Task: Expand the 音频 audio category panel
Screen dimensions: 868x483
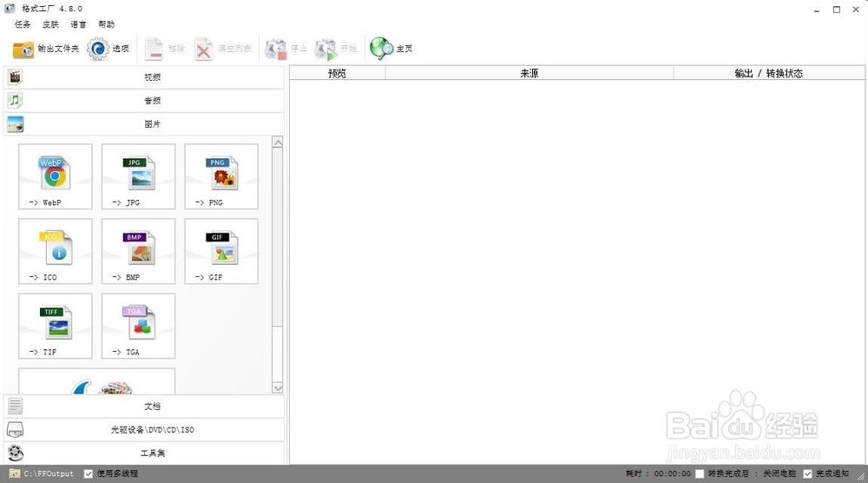Action: [x=144, y=100]
